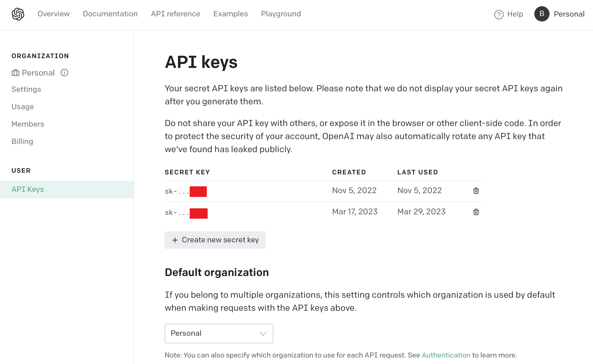
Task: Click the info icon beside Personal organization
Action: point(64,73)
